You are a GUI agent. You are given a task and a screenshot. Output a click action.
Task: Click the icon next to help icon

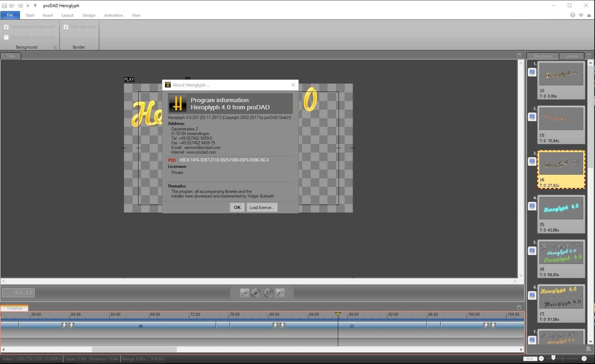581,15
